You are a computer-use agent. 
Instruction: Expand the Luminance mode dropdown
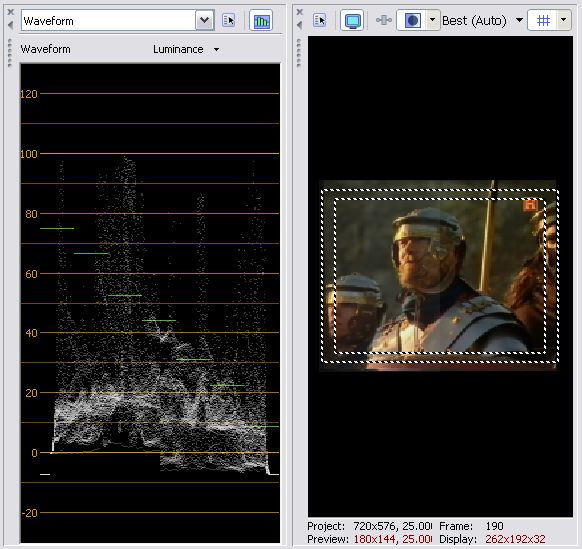click(x=216, y=49)
